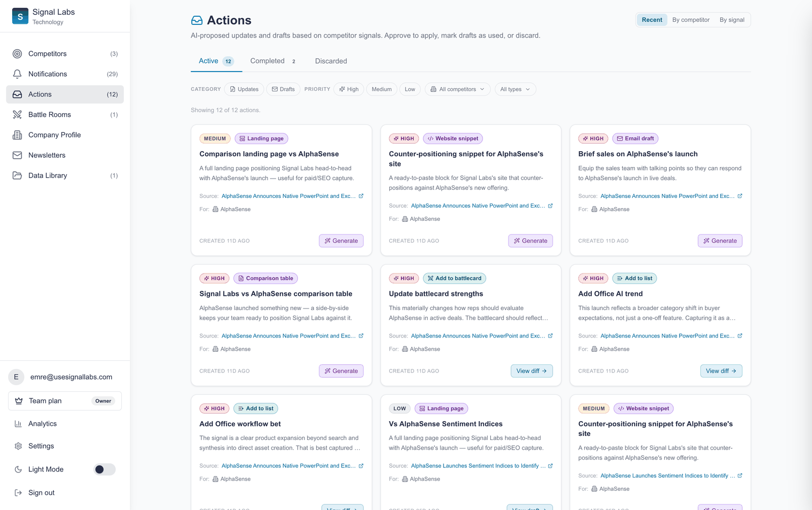Open the All competitors dropdown
This screenshot has height=510, width=812.
tap(458, 89)
